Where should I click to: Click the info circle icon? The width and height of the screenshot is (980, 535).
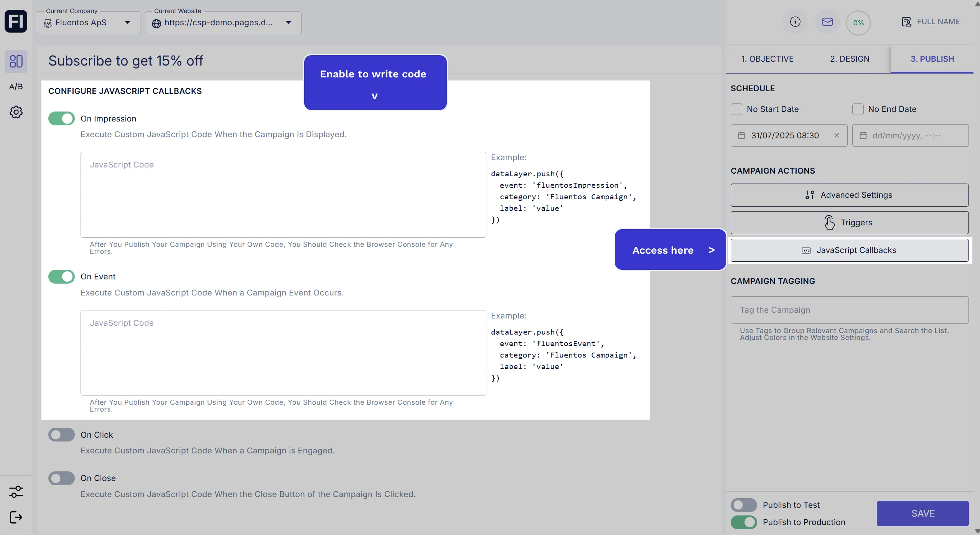point(795,22)
